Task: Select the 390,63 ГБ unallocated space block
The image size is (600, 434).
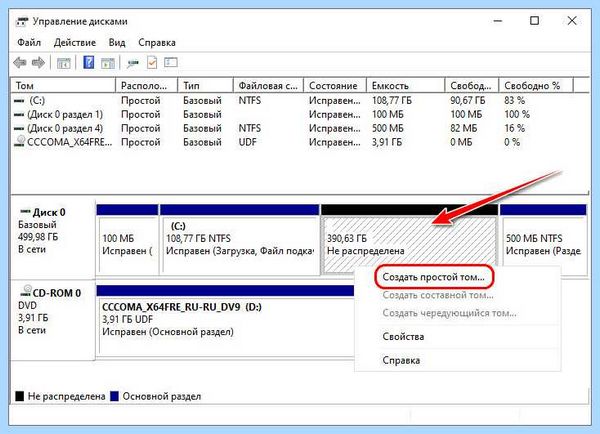Action: (409, 241)
